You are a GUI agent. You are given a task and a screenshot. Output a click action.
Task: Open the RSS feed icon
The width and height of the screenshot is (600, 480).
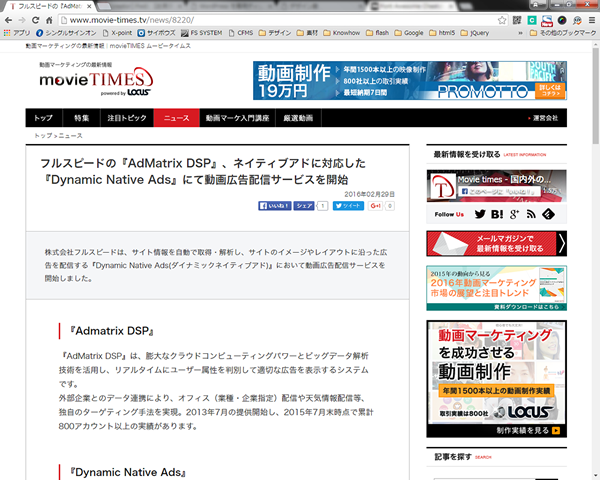click(531, 214)
